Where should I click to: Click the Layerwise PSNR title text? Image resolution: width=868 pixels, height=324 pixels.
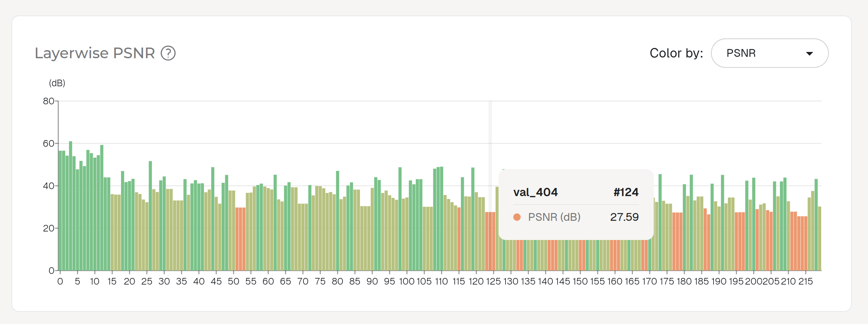(95, 53)
